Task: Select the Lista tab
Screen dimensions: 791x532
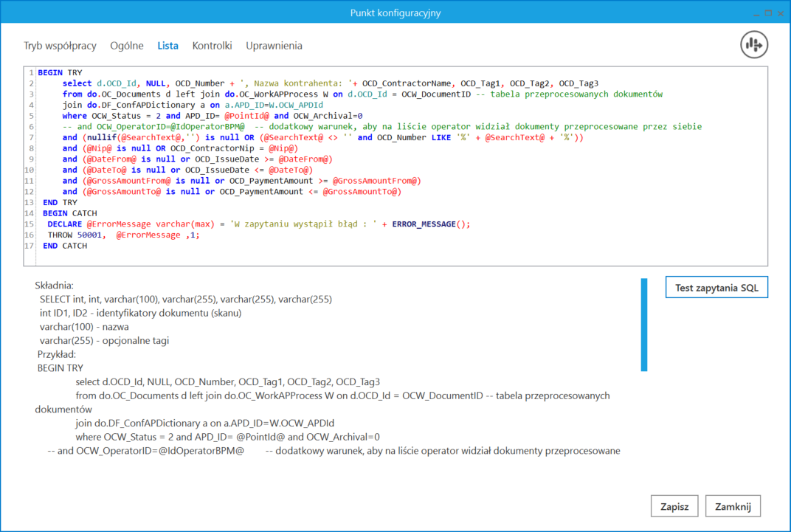Action: [x=167, y=46]
